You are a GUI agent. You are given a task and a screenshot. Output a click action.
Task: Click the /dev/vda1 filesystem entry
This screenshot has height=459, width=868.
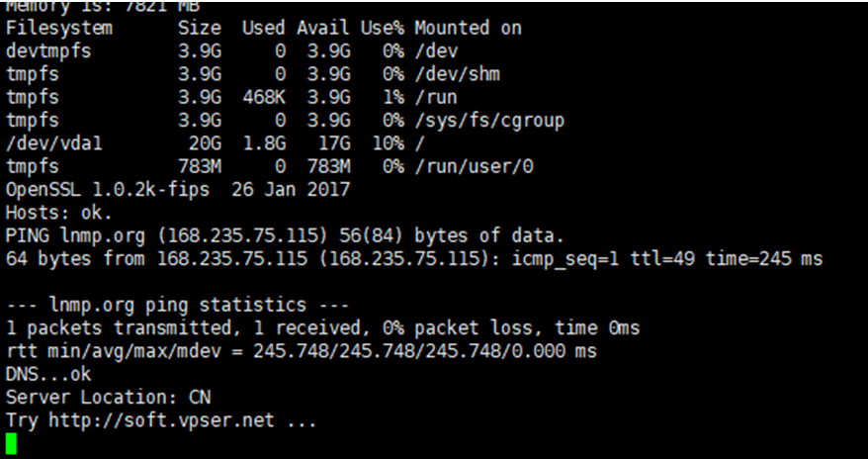point(54,143)
